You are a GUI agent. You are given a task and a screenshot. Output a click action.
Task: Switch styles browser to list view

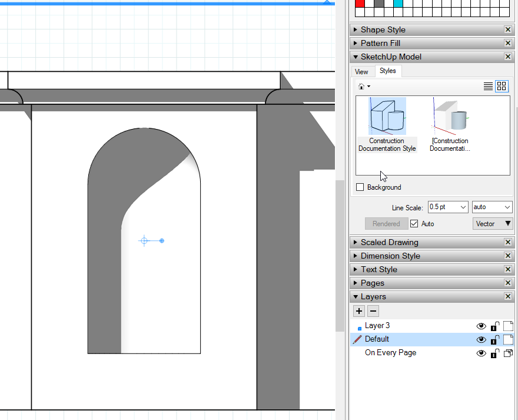click(488, 86)
